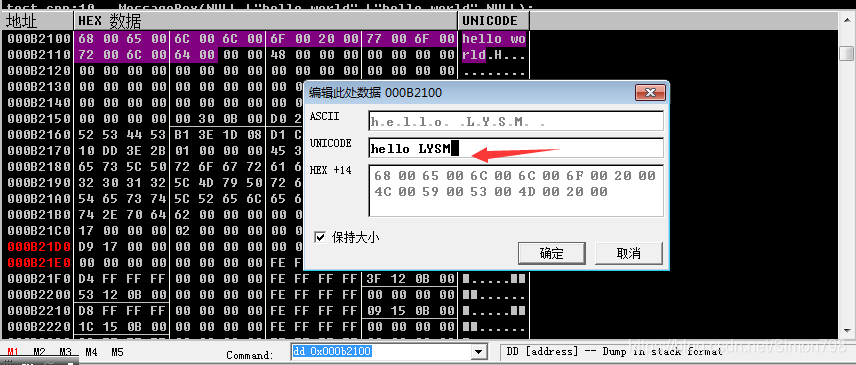Image resolution: width=856 pixels, height=365 pixels.
Task: Switch to M1 tab
Action: click(x=13, y=352)
